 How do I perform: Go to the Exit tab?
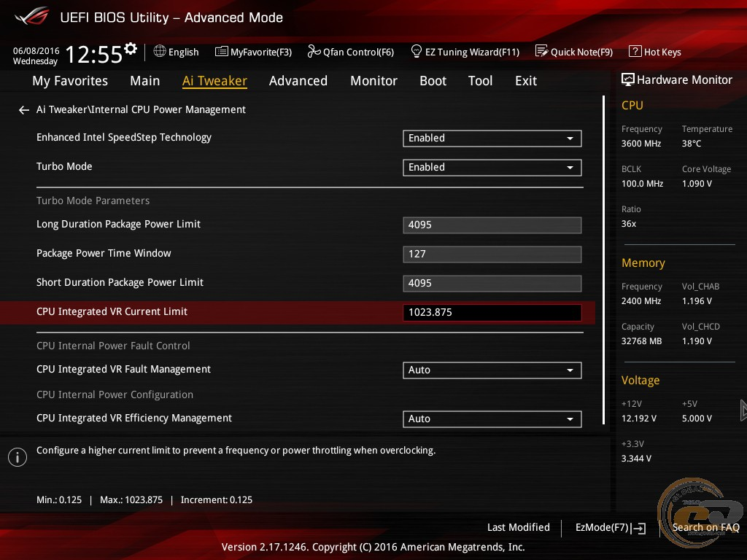click(x=526, y=81)
